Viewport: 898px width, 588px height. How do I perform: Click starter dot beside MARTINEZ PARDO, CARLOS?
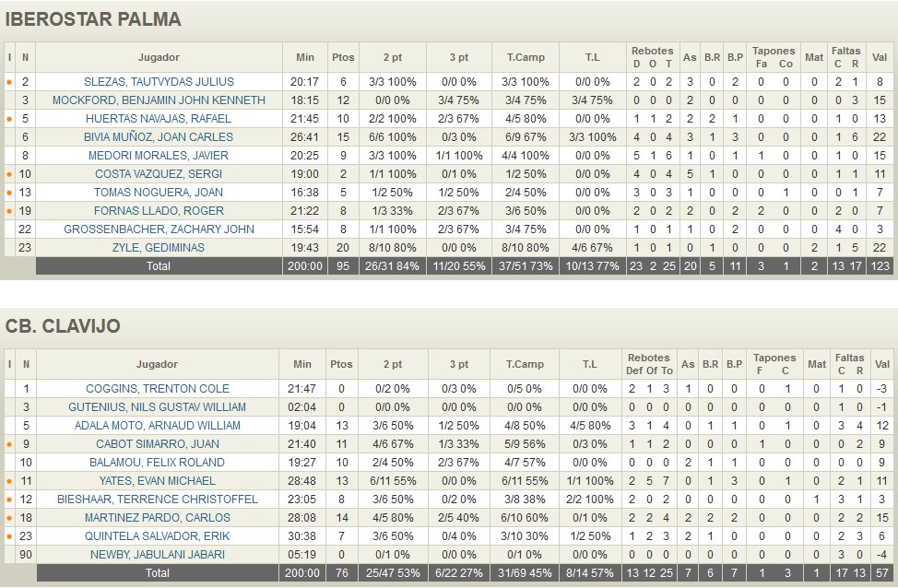[x=9, y=518]
